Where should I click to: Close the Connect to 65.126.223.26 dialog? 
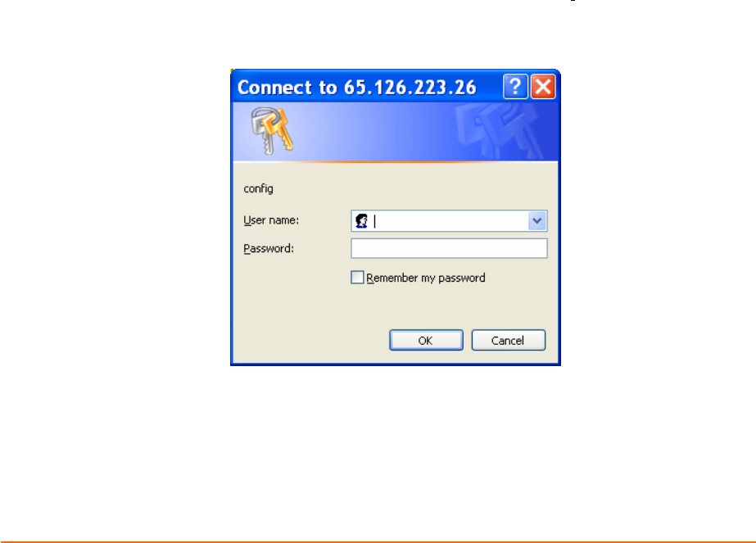(543, 87)
